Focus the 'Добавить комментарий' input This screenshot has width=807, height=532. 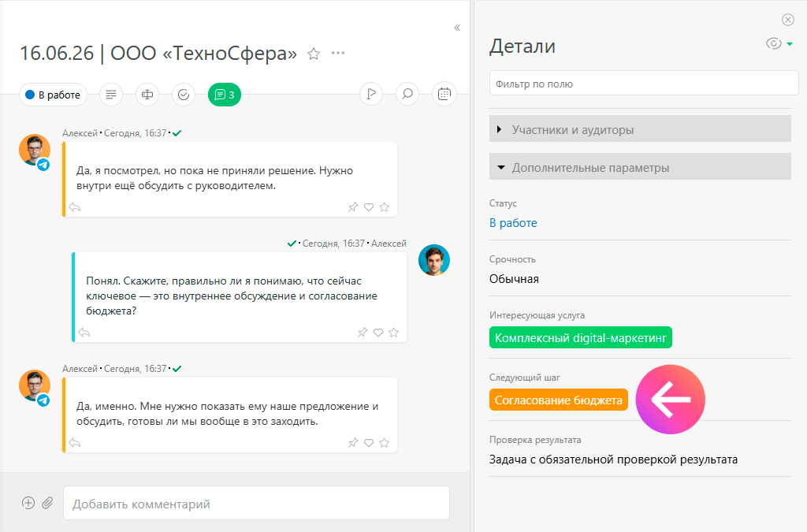256,503
